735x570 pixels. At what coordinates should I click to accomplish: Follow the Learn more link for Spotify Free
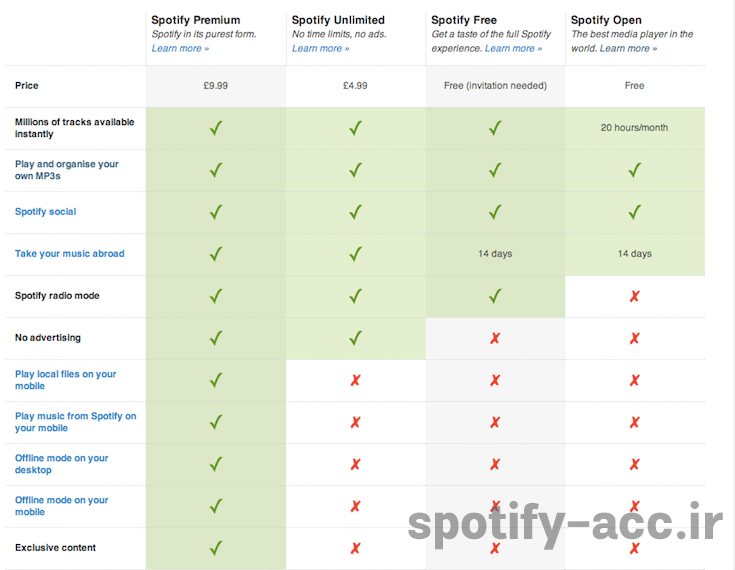click(513, 48)
